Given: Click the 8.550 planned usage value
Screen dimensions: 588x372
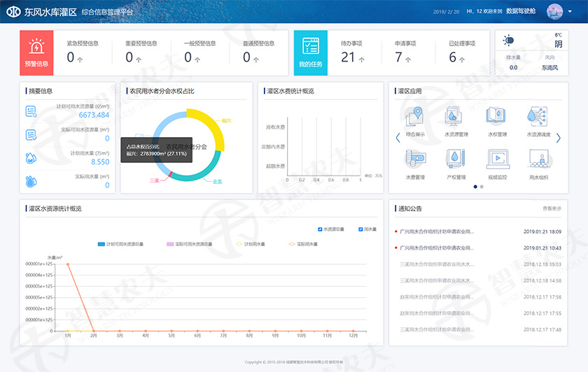Looking at the screenshot, I should [x=100, y=162].
